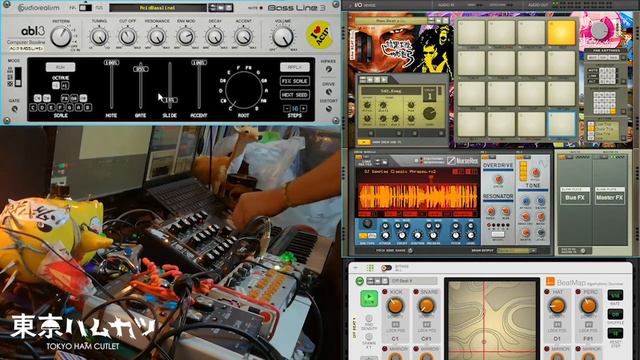
Task: Toggle the ABL3 Mode switch
Action: click(18, 76)
